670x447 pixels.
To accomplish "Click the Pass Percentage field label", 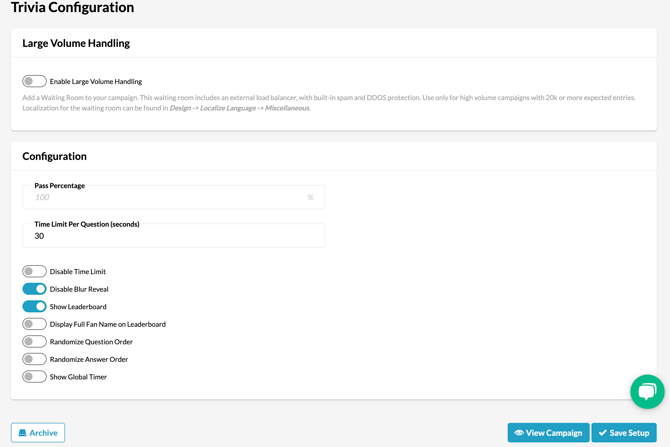I will 59,185.
